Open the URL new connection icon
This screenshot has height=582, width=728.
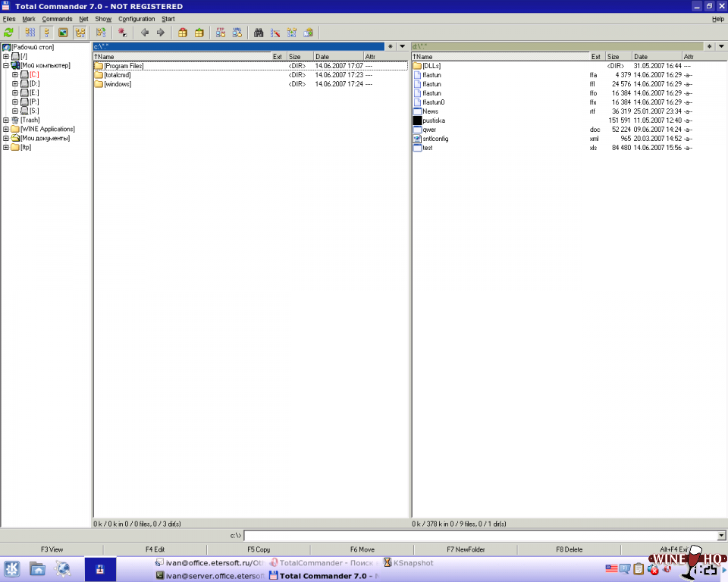coord(237,33)
